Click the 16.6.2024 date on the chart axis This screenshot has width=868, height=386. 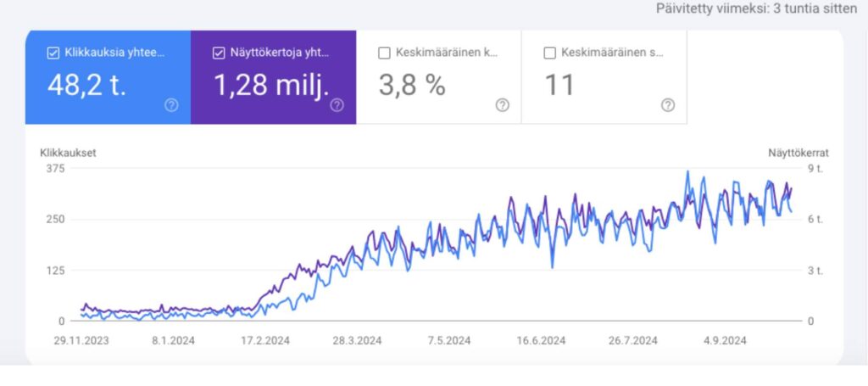click(x=540, y=341)
